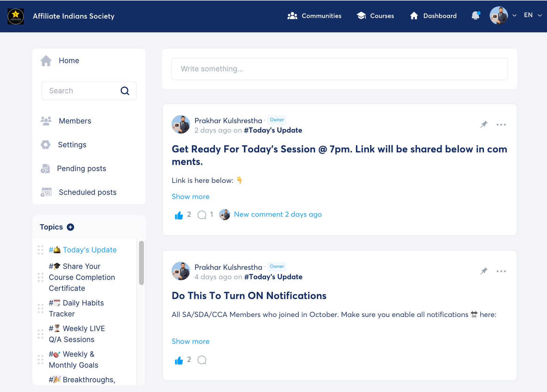Image resolution: width=547 pixels, height=392 pixels.
Task: Add a new topic with plus icon
Action: tap(70, 227)
